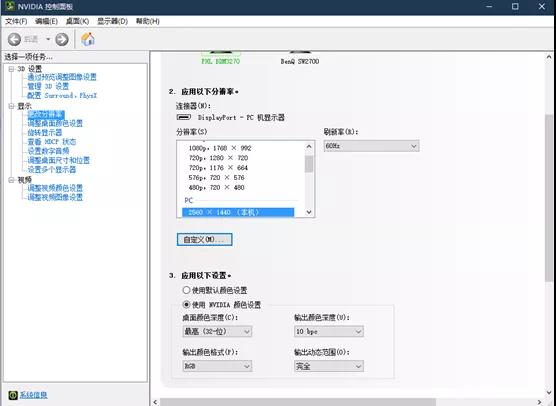This screenshot has height=406, width=556.
Task: Open the back history dropdown arrow
Action: pyautogui.click(x=48, y=39)
